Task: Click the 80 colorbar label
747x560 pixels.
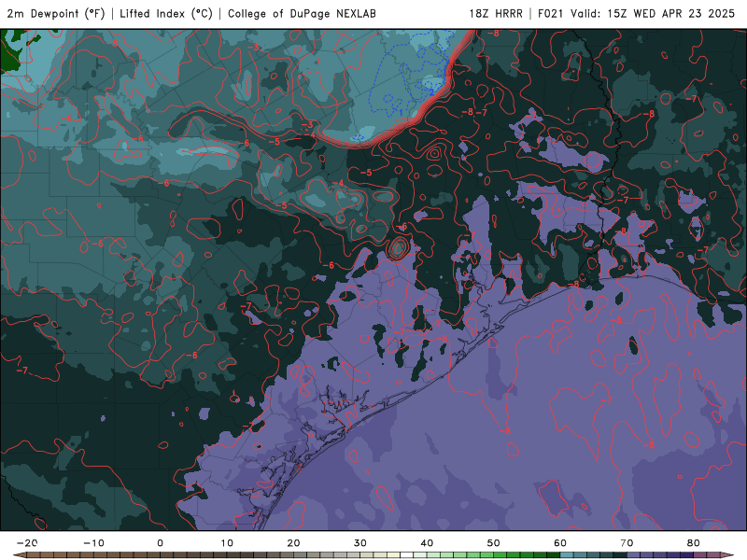Action: (694, 543)
